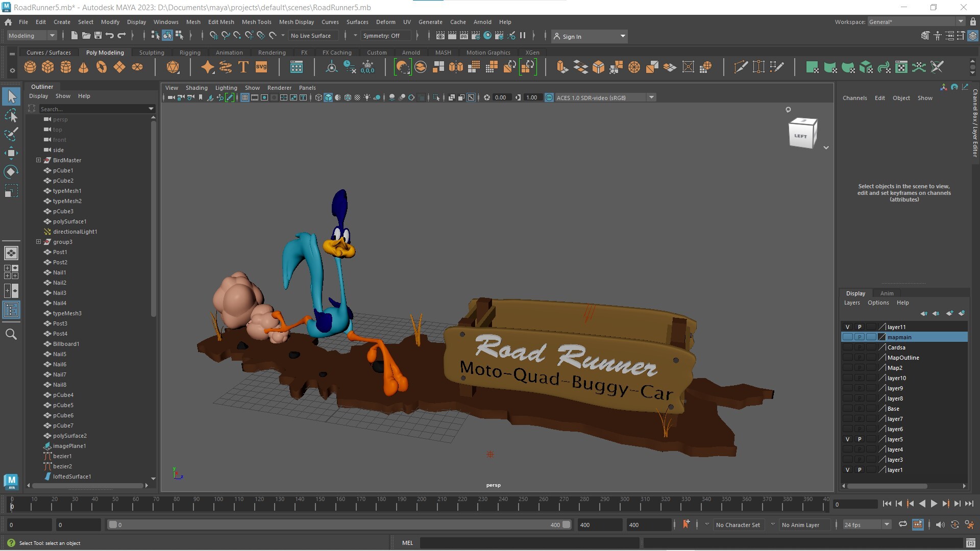Expand the BirdMaster node in the Outliner
The image size is (980, 551).
pos(38,160)
